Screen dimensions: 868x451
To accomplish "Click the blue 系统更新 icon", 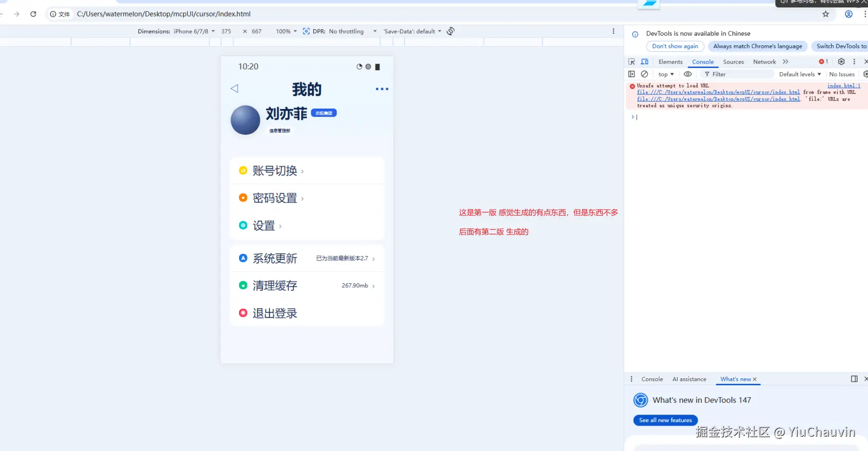I will 243,258.
